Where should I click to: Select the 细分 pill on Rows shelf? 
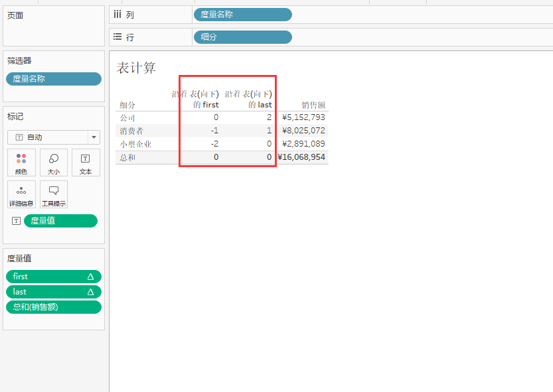point(243,37)
